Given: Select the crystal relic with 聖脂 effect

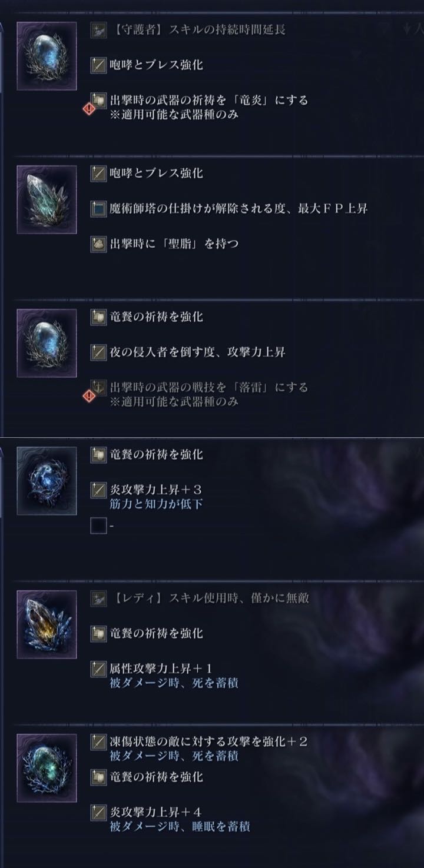Looking at the screenshot, I should pyautogui.click(x=47, y=199).
